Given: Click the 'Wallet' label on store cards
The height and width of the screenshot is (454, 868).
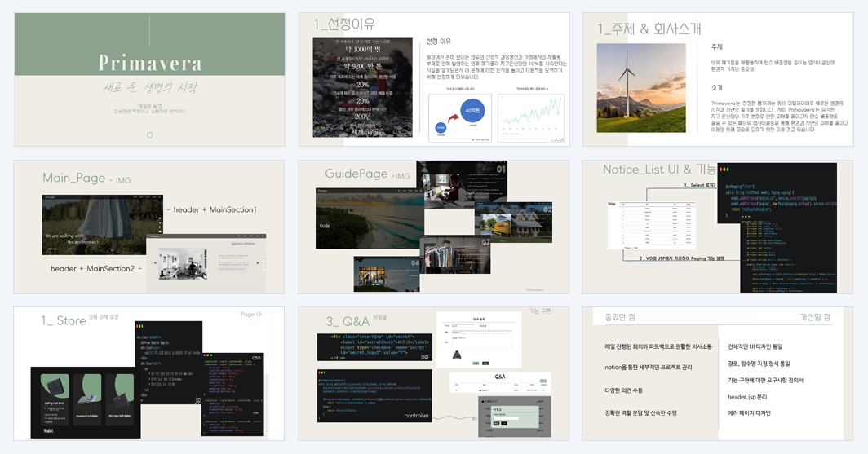Looking at the screenshot, I should (49, 430).
